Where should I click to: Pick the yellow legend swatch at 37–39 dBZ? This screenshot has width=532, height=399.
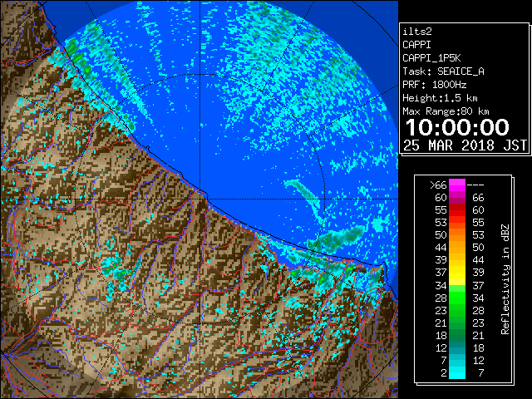coord(457,273)
